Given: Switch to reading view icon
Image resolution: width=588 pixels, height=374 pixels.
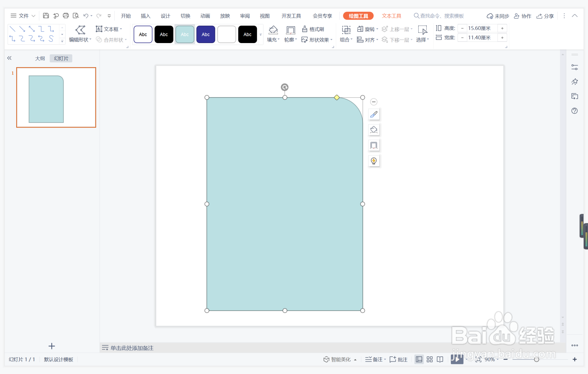Looking at the screenshot, I should pyautogui.click(x=440, y=359).
